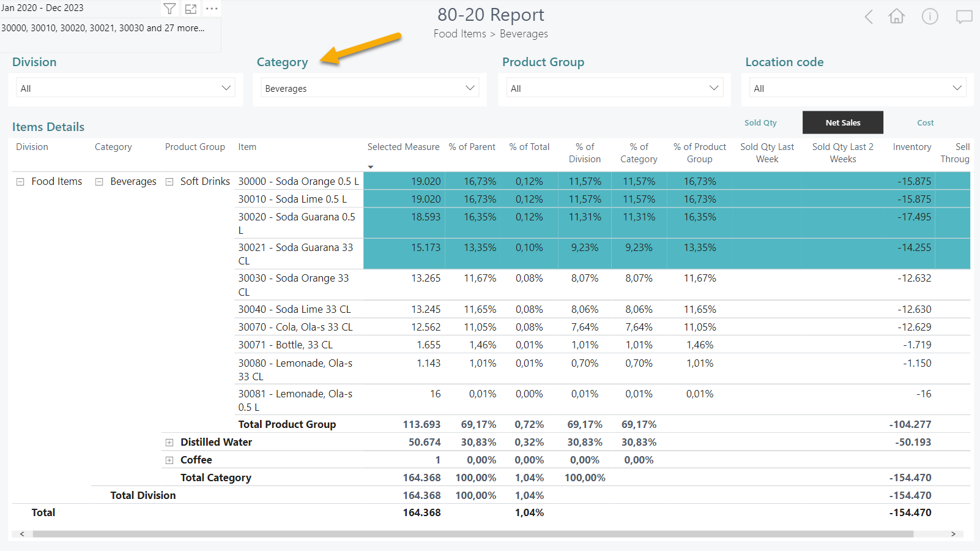Expand the Coffee product group row

[x=169, y=460]
